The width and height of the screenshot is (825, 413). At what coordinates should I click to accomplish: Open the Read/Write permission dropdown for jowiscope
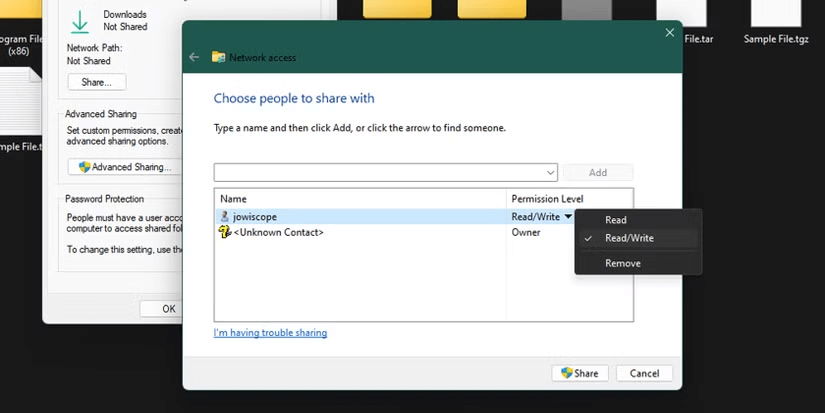click(568, 217)
